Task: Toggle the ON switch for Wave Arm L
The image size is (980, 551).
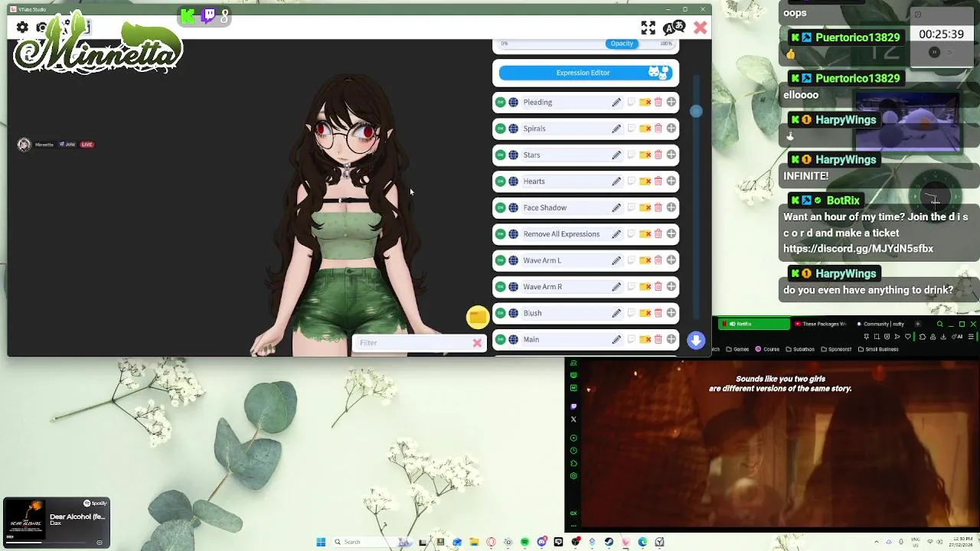Action: click(x=500, y=260)
